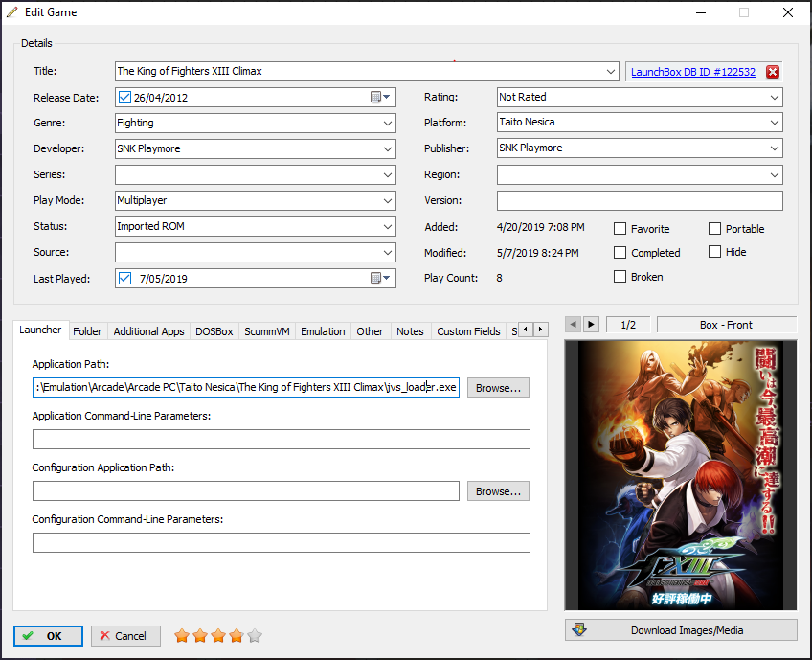Open the Rating dropdown

[x=775, y=98]
